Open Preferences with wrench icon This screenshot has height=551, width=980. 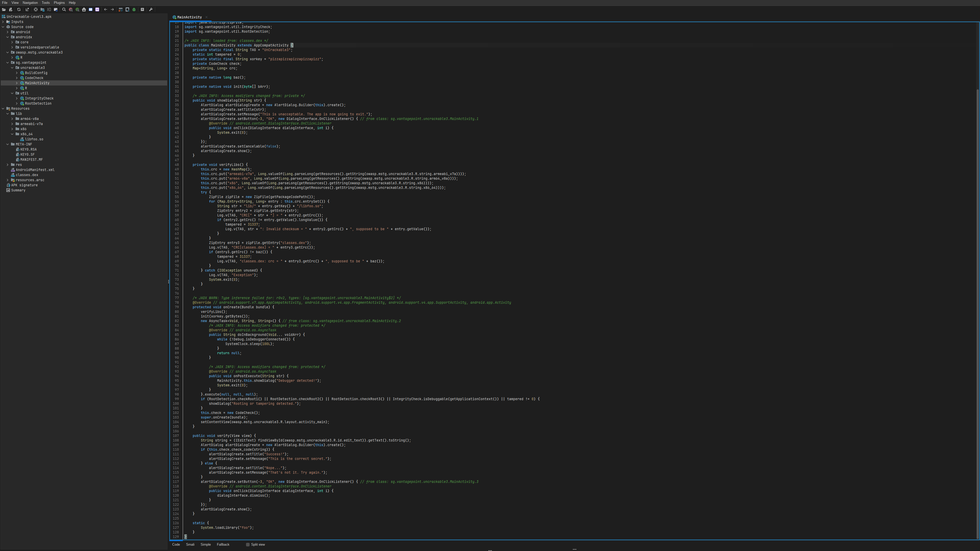(151, 9)
